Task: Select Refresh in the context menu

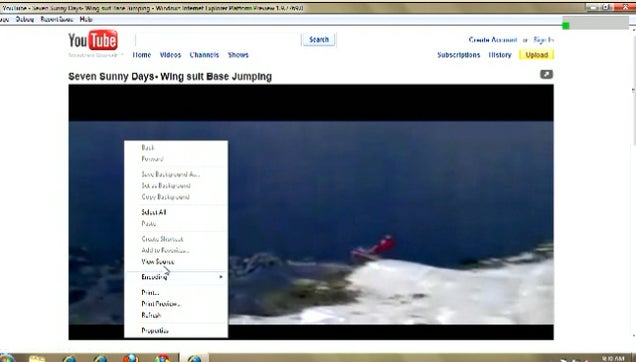Action: 151,315
